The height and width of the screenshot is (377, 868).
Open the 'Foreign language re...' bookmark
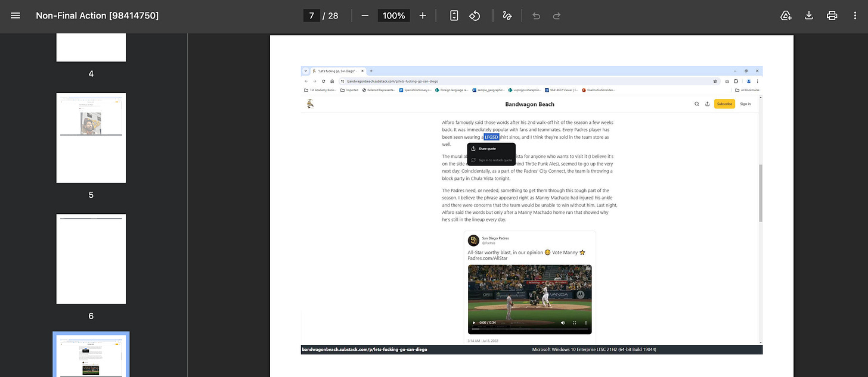pos(452,90)
